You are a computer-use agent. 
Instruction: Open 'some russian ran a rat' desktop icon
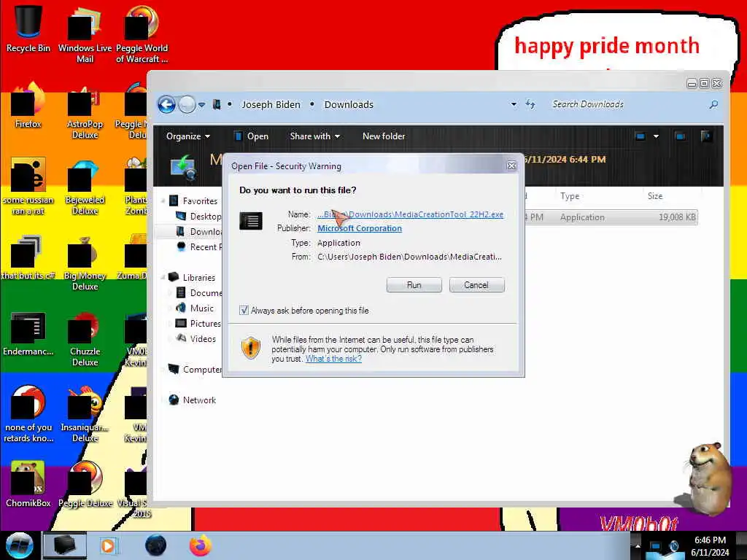[x=28, y=187]
